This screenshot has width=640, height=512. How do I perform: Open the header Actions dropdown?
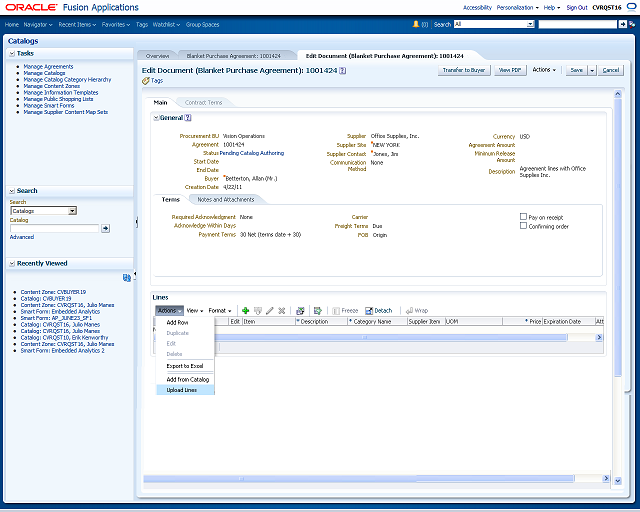tap(544, 70)
